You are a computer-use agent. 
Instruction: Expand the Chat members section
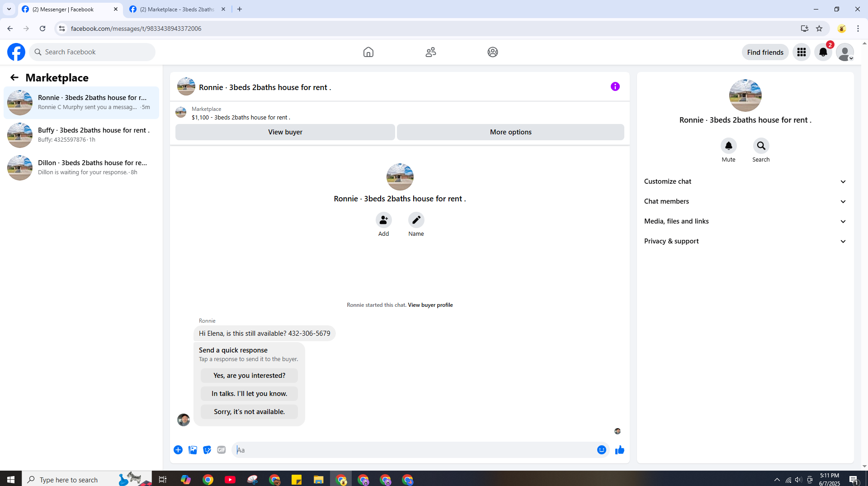click(745, 201)
